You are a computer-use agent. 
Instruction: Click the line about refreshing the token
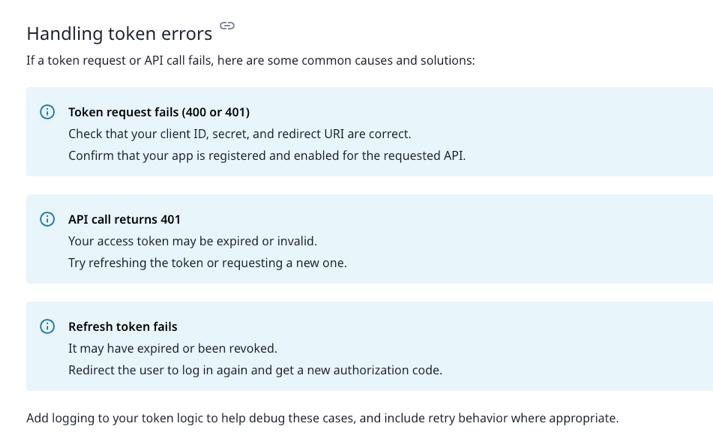(x=207, y=262)
